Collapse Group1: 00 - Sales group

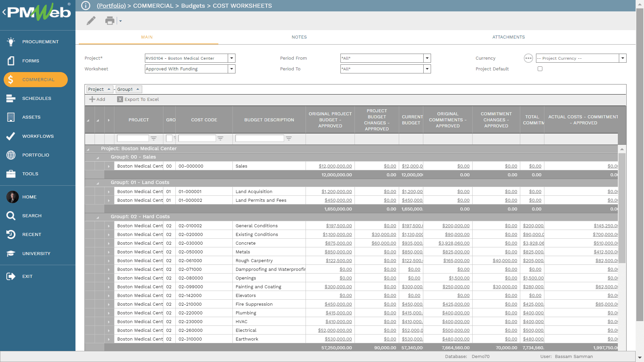point(98,158)
